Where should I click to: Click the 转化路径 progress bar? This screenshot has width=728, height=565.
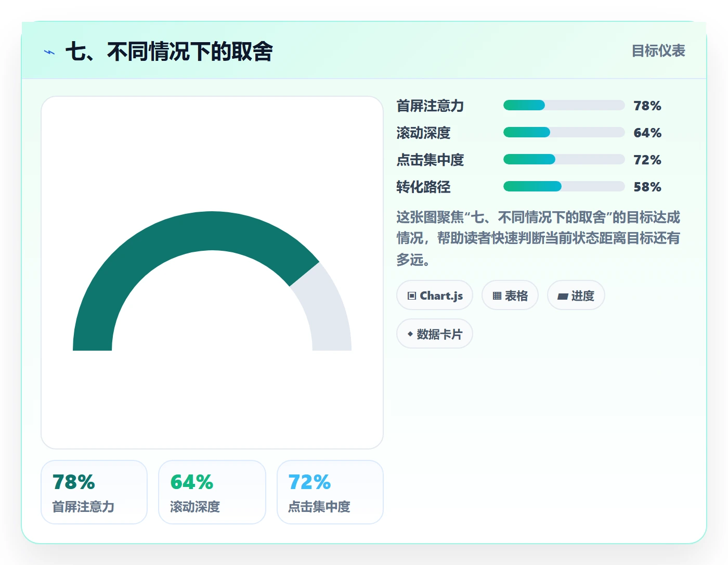[x=564, y=186]
